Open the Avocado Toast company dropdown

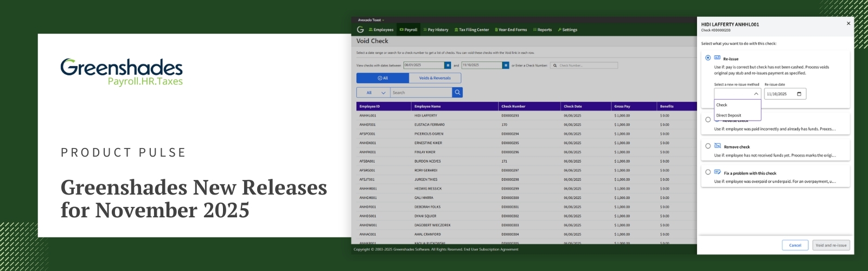[371, 20]
